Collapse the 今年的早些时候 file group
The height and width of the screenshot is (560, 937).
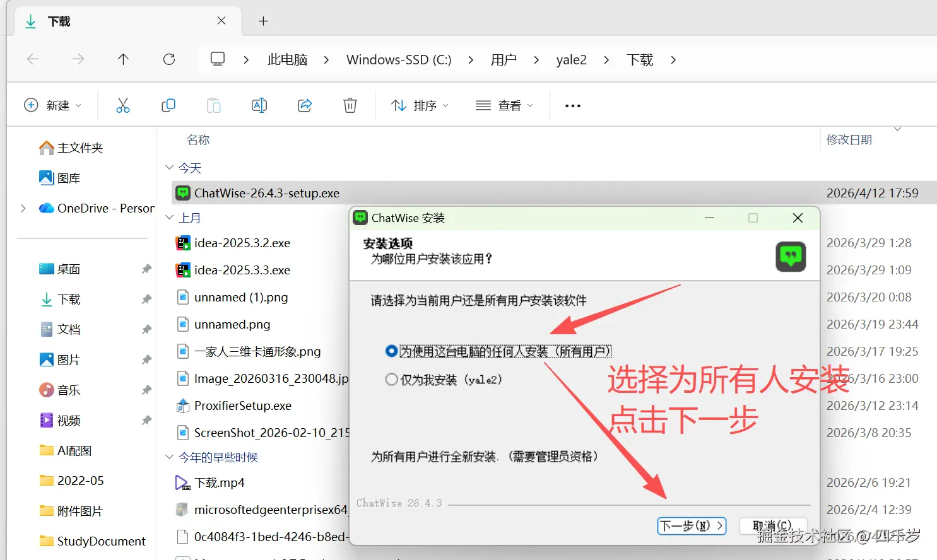[x=169, y=457]
